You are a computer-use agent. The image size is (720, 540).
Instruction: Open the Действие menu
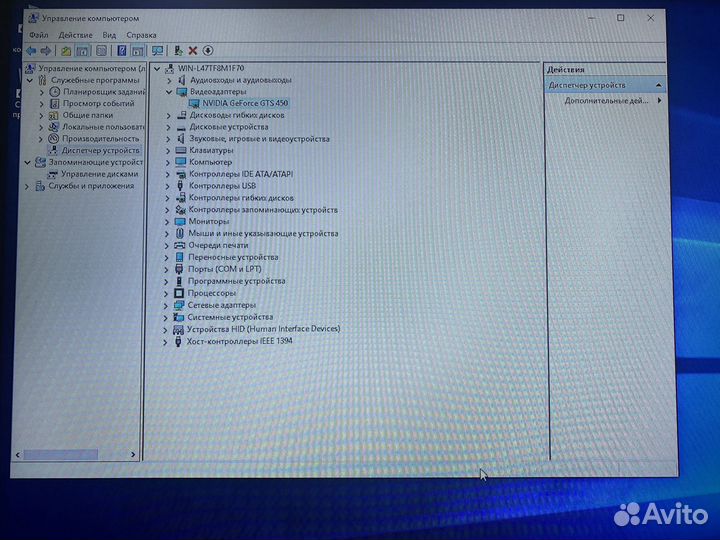point(75,35)
